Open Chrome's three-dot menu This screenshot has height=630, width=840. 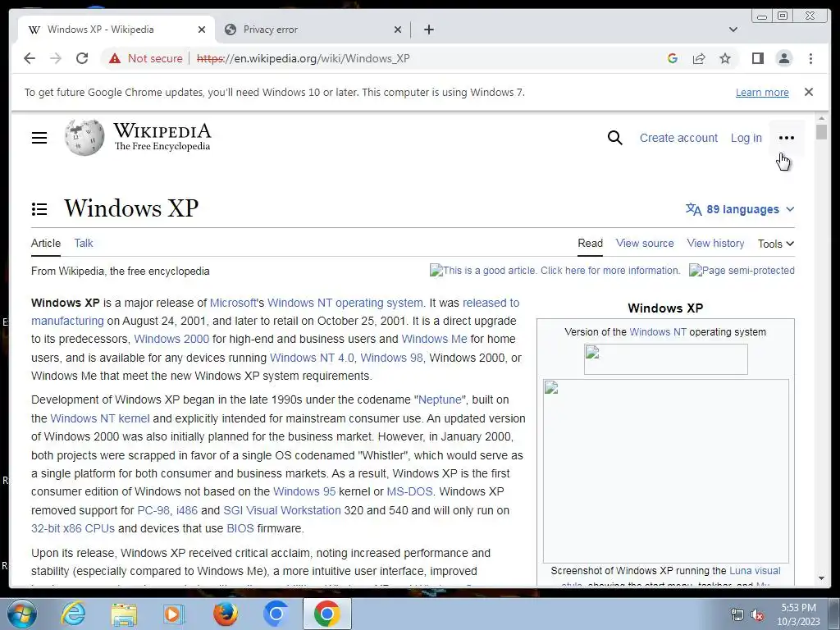[810, 58]
